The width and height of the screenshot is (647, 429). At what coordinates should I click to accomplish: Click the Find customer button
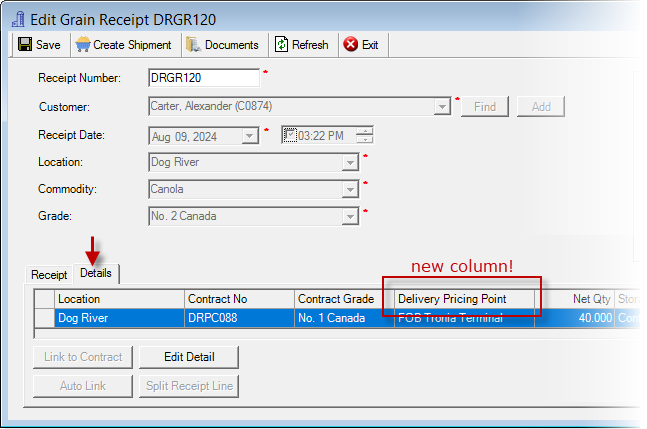tap(485, 107)
